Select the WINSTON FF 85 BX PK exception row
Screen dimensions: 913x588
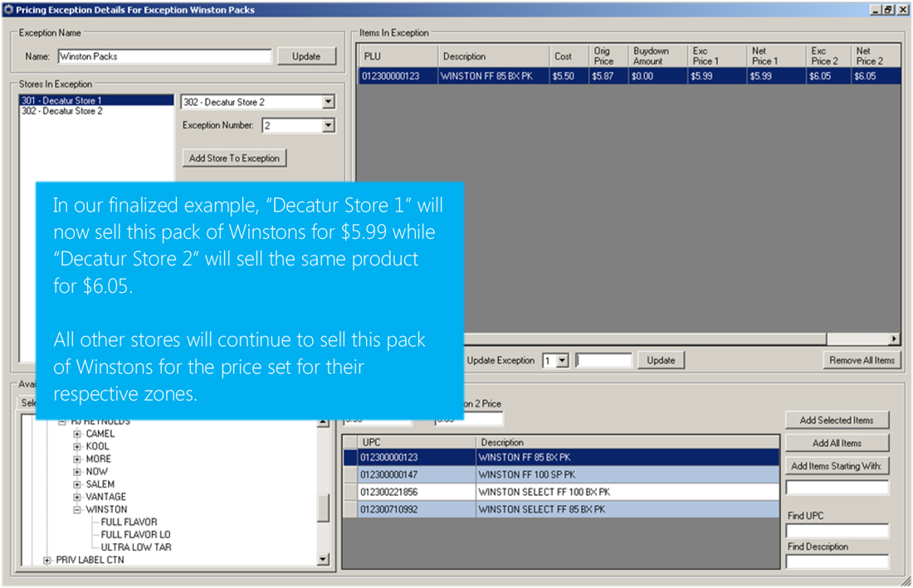tap(629, 76)
